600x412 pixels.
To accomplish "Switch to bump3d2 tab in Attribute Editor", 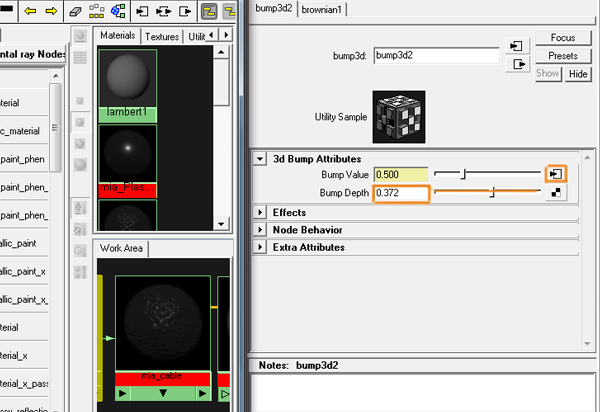I will tap(274, 8).
